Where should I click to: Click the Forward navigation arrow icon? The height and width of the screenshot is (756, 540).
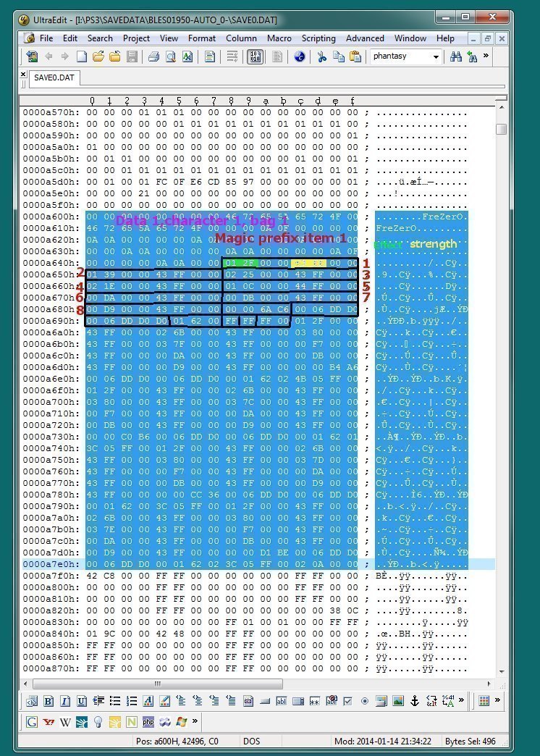pos(65,57)
